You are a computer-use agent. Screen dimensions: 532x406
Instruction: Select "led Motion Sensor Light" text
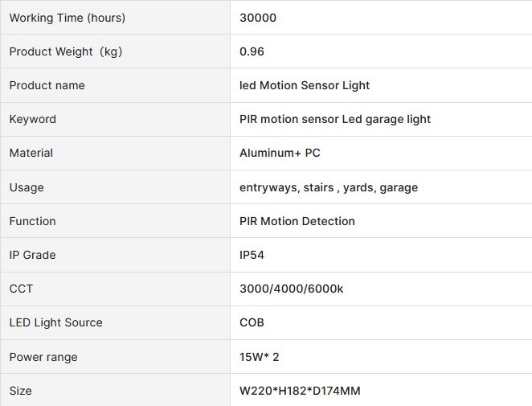pyautogui.click(x=305, y=85)
